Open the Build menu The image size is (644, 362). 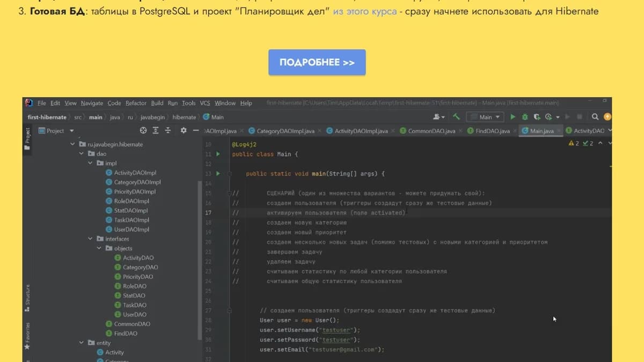(x=157, y=103)
